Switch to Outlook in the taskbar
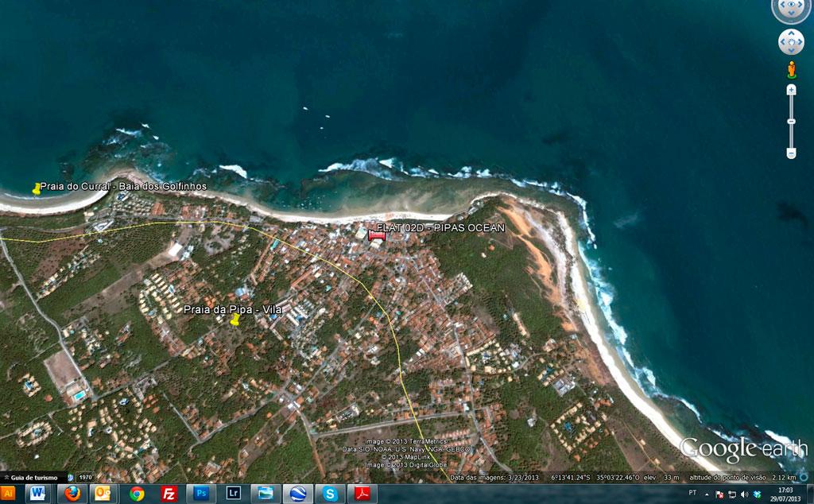The height and width of the screenshot is (504, 814). (x=103, y=493)
